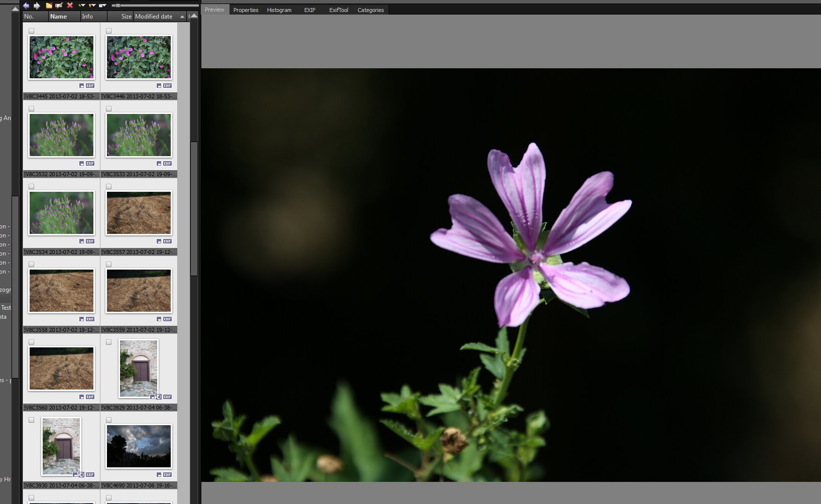821x504 pixels.
Task: Click the EXIF badge on EV8C3446
Action: point(167,86)
